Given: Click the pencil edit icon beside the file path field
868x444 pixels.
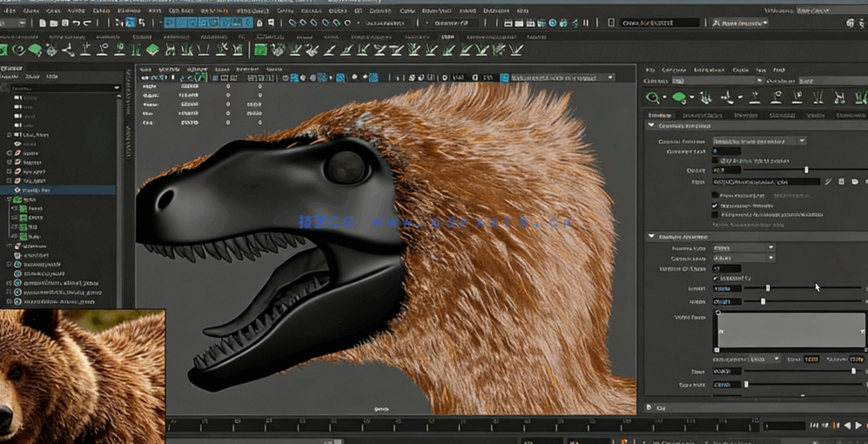Looking at the screenshot, I should [x=829, y=182].
